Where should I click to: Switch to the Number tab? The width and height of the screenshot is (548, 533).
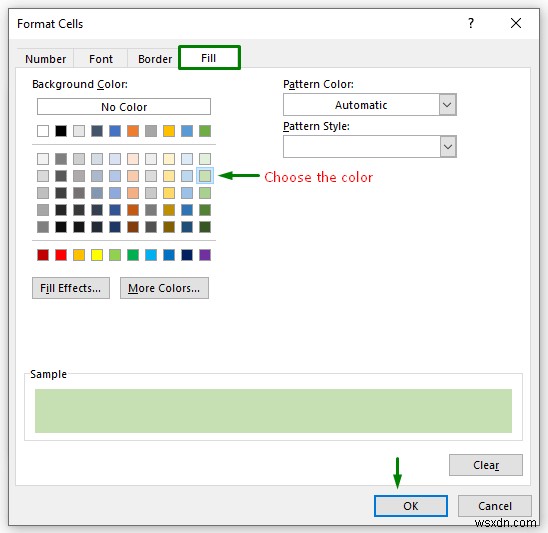(45, 59)
